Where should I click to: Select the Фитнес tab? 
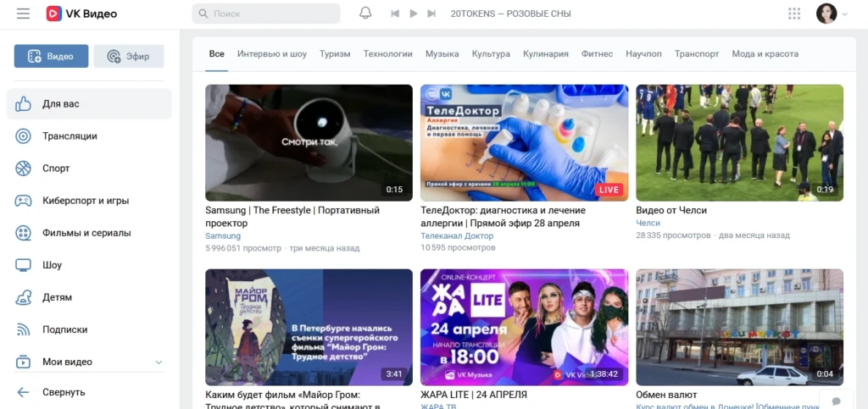(x=597, y=54)
